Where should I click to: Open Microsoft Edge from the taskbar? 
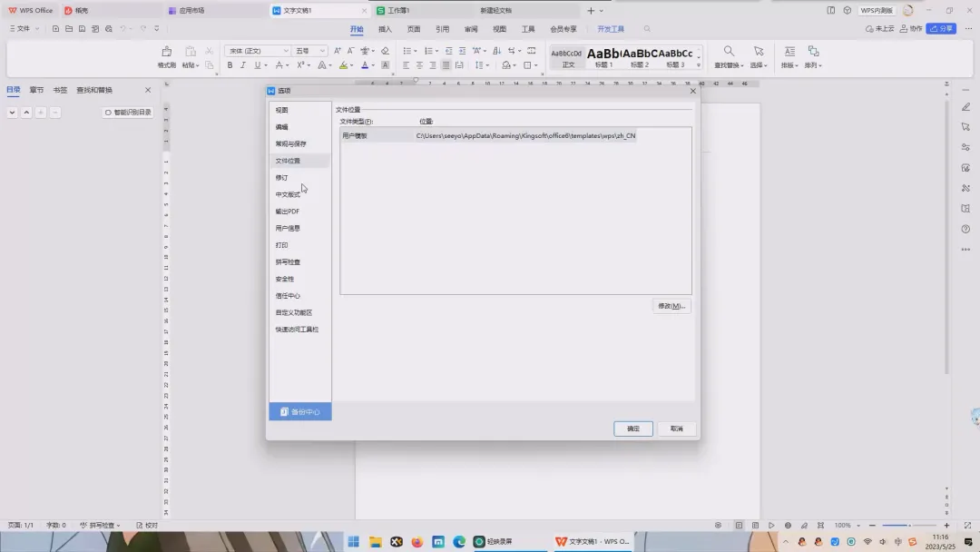coord(459,541)
